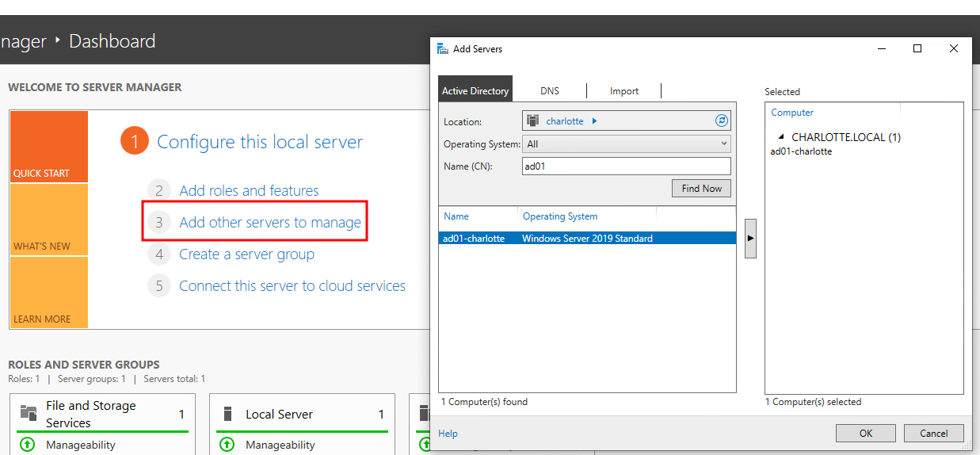Click the Local Server tile icon

tap(228, 414)
